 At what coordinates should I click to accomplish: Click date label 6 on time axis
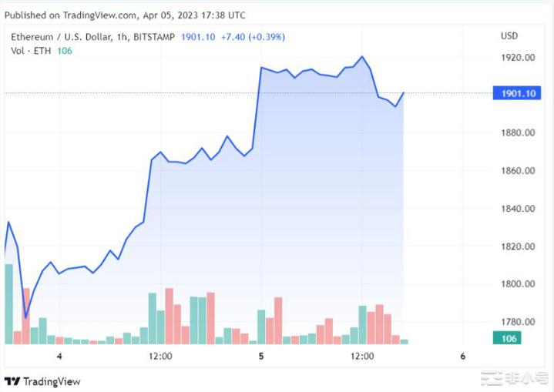click(x=462, y=356)
